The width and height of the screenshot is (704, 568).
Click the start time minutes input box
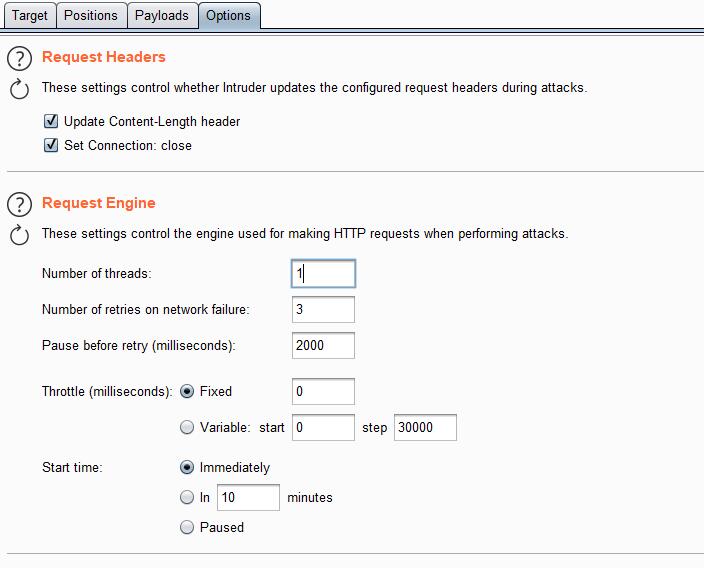[x=248, y=497]
